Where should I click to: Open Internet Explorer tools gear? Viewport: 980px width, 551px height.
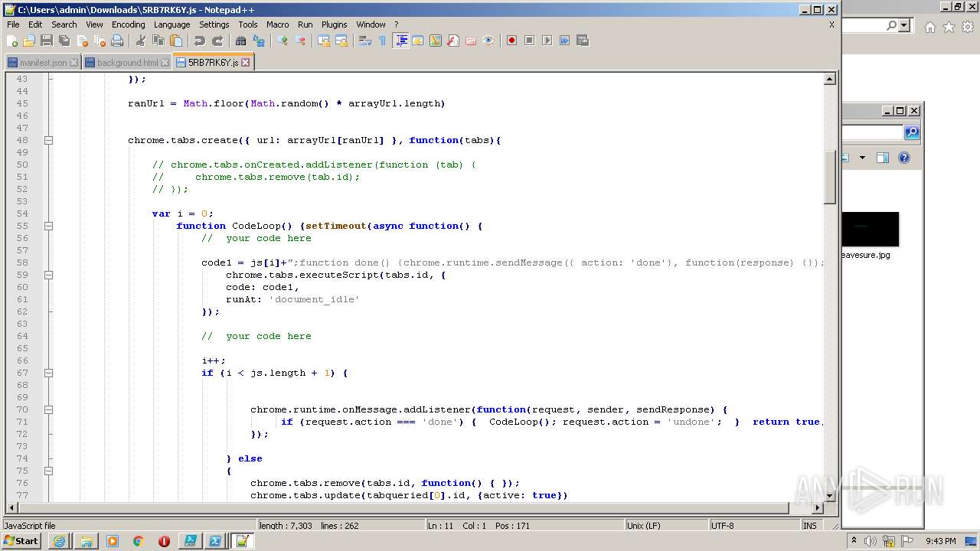[968, 27]
